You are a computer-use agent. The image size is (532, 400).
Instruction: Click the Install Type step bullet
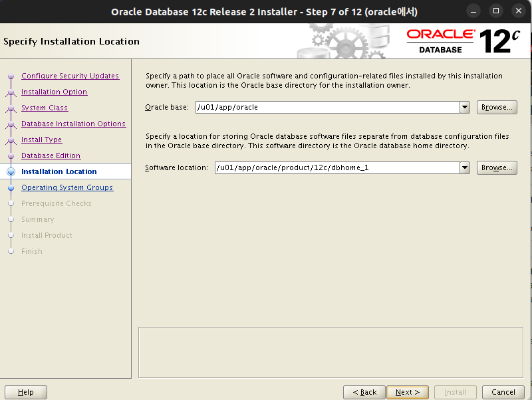tap(11, 140)
